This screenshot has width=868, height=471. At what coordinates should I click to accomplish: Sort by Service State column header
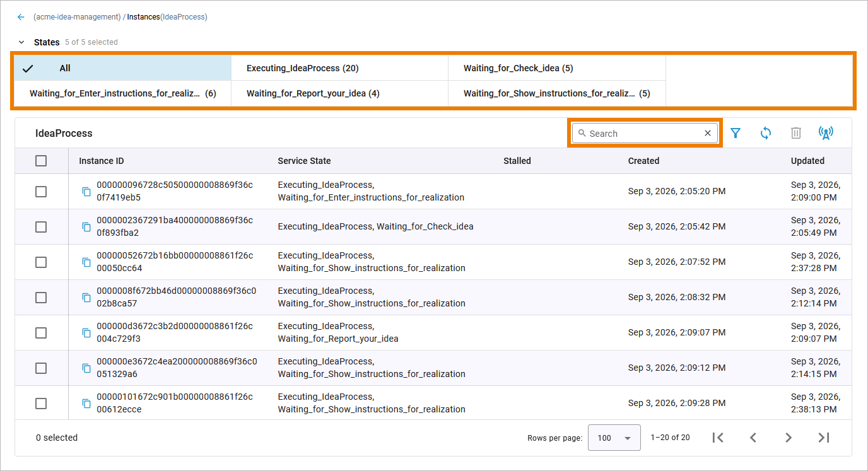point(304,161)
